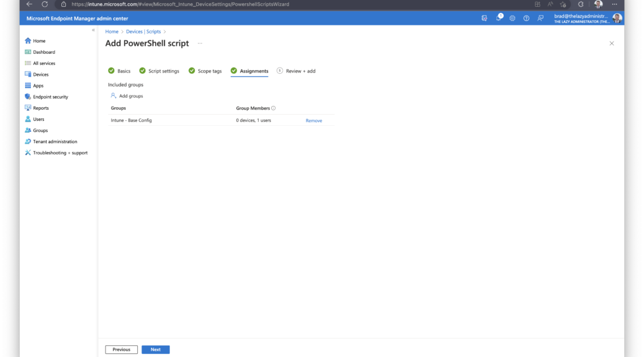Open the Feedback icon in the header
Image resolution: width=644 pixels, height=357 pixels.
[540, 19]
